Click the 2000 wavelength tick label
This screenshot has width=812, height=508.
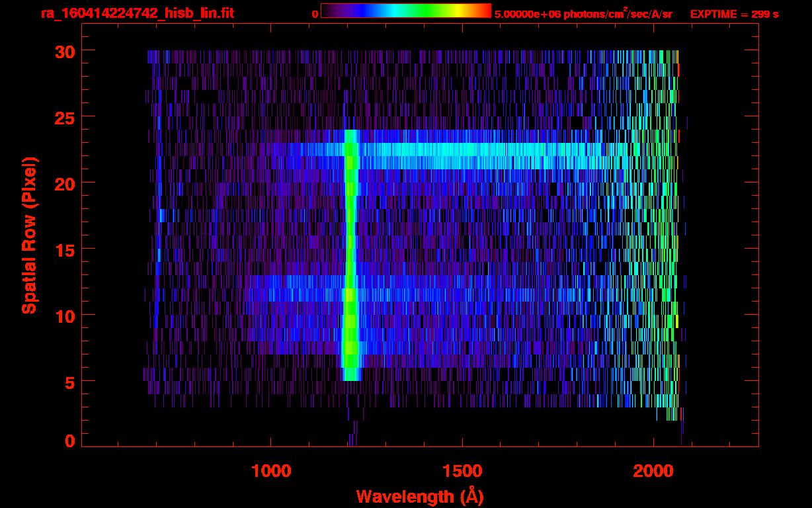(653, 471)
